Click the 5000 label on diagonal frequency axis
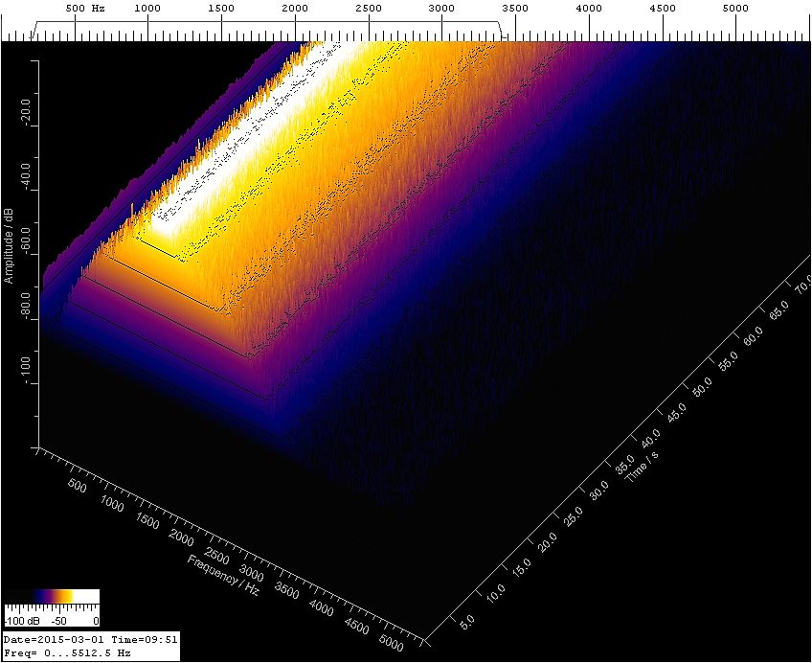This screenshot has height=663, width=812. pos(392,641)
